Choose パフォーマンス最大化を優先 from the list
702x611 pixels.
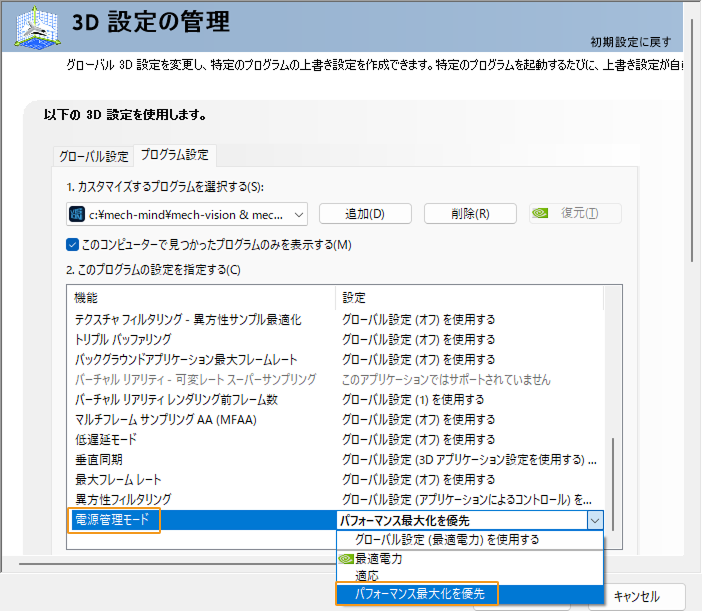[419, 594]
